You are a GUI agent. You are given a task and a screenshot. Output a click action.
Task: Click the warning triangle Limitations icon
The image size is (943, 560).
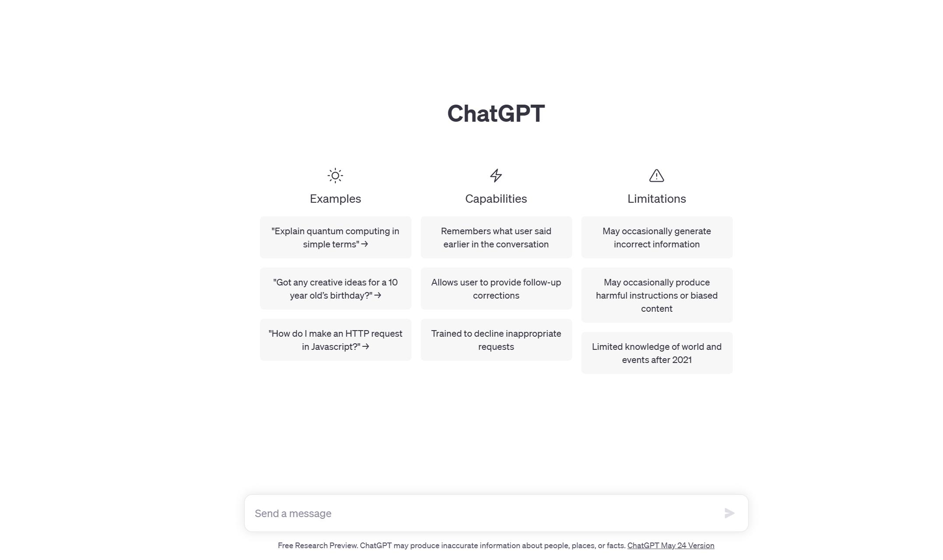click(657, 175)
